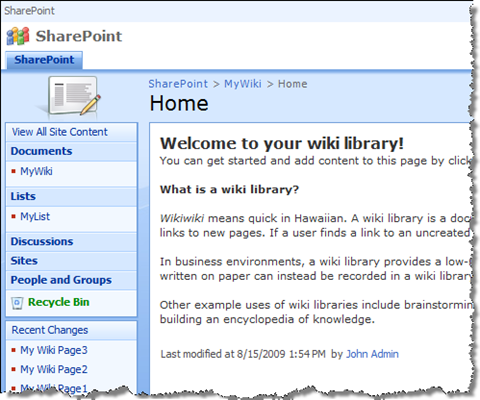Viewport: 480px width, 400px height.
Task: Click Home in the breadcrumb trail
Action: pyautogui.click(x=293, y=84)
